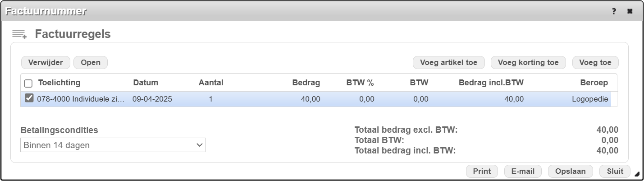Toggle the select-all header checkbox

point(28,83)
